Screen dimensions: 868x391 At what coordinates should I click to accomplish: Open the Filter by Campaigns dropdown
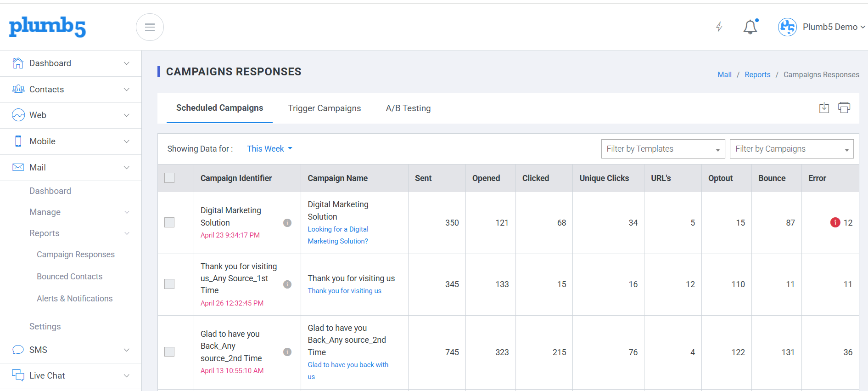791,149
